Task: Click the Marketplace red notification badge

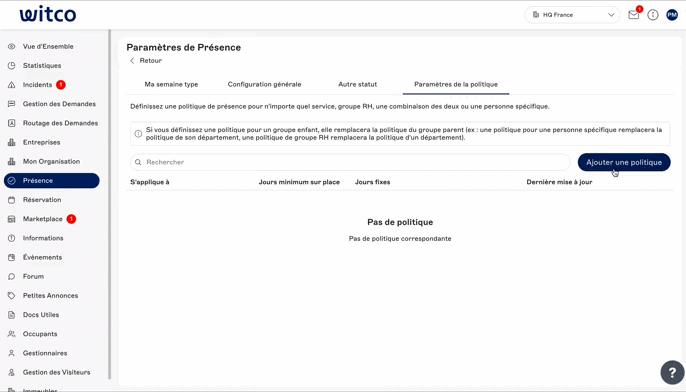Action: (x=71, y=219)
